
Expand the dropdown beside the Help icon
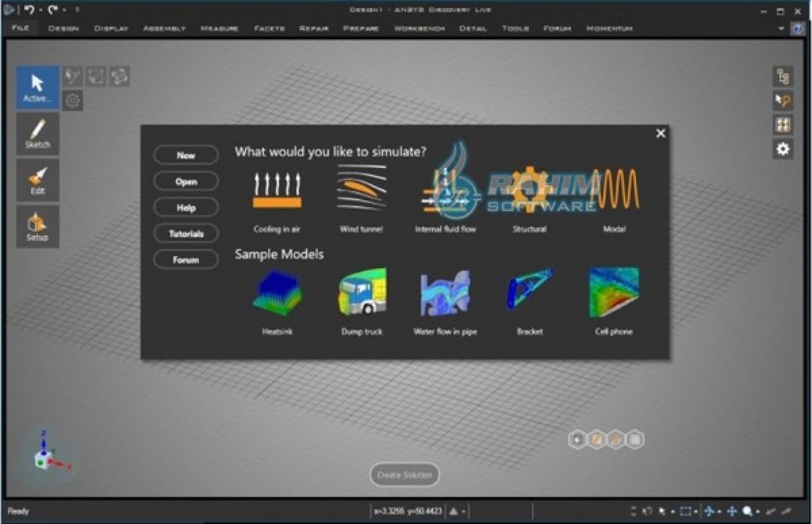coord(782,29)
